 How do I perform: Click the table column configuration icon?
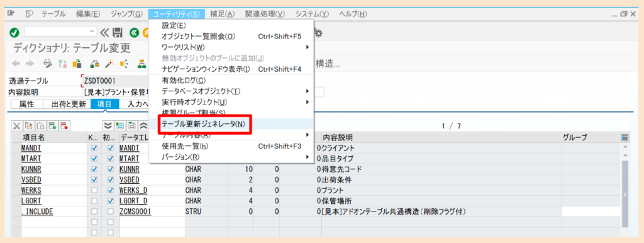(x=625, y=137)
